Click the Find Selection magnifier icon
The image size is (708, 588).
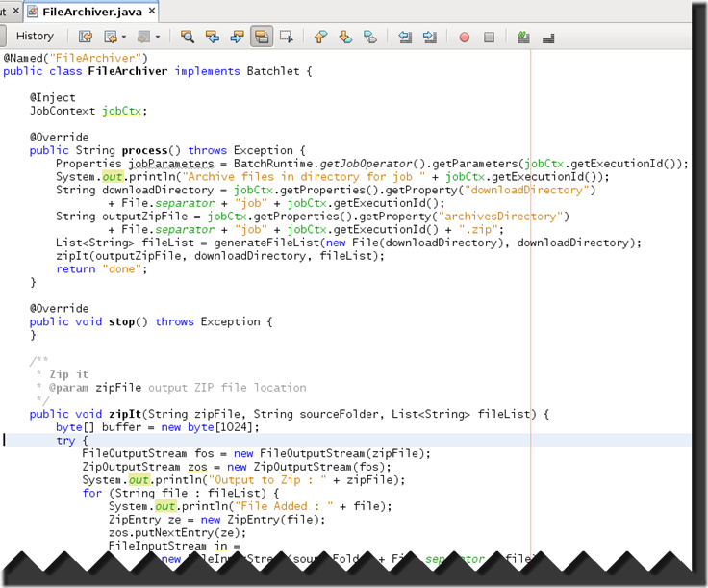coord(188,37)
